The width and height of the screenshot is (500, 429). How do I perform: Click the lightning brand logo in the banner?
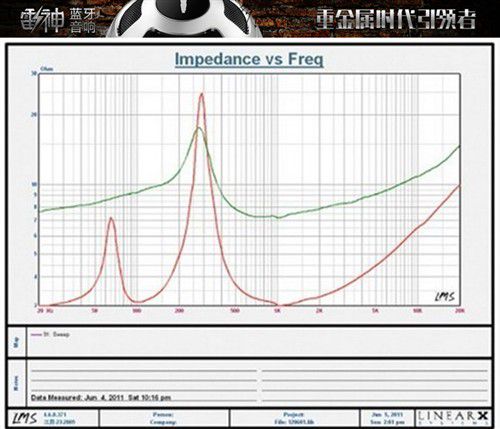click(42, 20)
